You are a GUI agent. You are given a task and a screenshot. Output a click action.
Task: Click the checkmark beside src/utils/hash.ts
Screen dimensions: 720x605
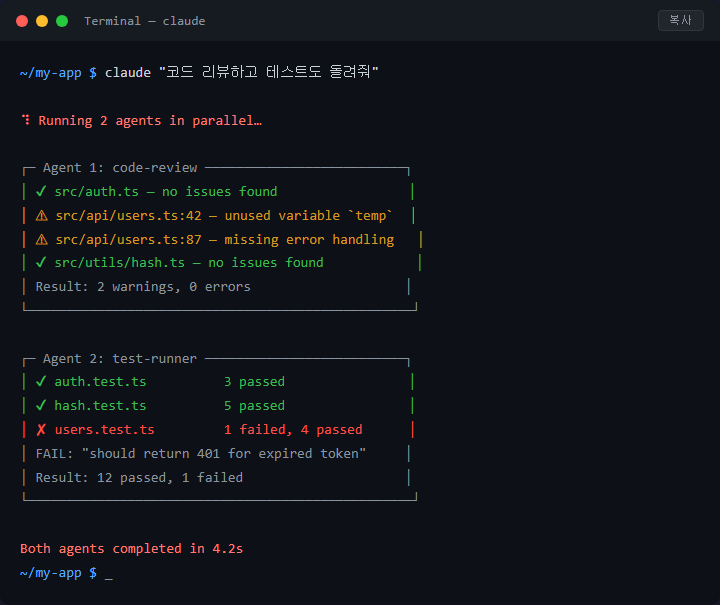coord(41,263)
